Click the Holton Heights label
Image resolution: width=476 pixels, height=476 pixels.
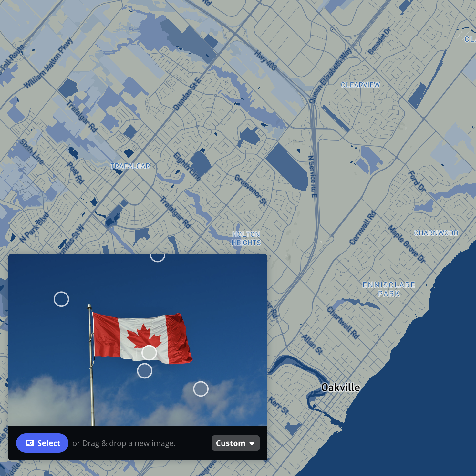click(246, 238)
